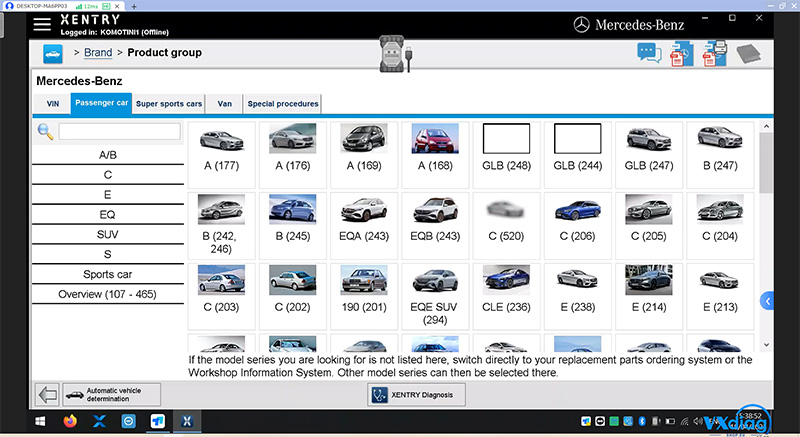Pick the 190 (201) model series
Image resolution: width=800 pixels, height=437 pixels.
(x=364, y=296)
